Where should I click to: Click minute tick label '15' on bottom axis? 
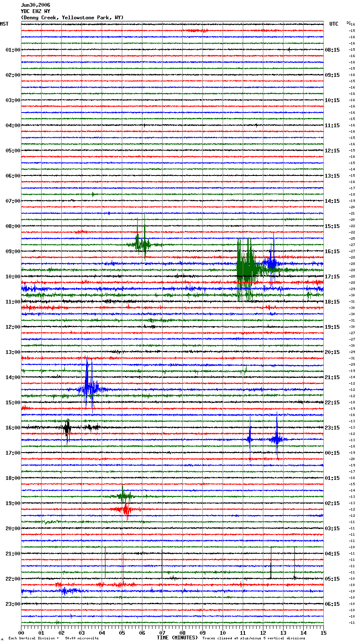[x=323, y=633]
